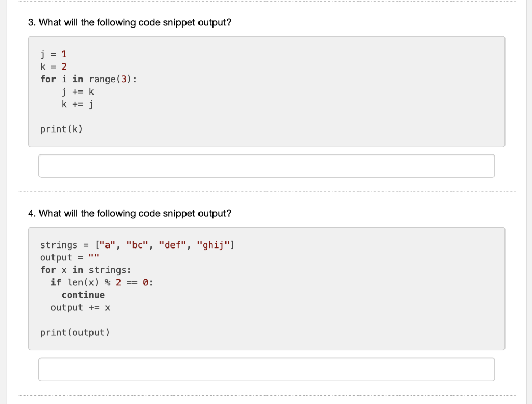The width and height of the screenshot is (532, 404).
Task: Click the "bc" string literal
Action: click(x=137, y=245)
